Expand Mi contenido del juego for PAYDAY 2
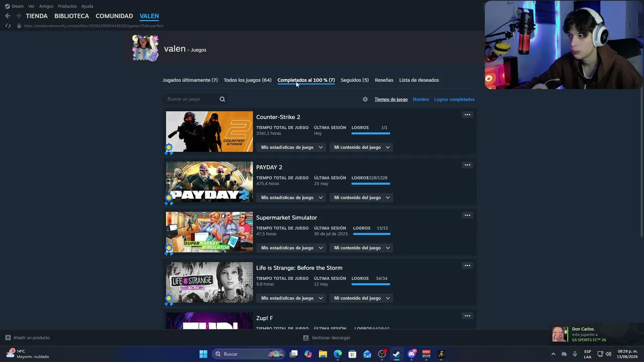The width and height of the screenshot is (644, 362). click(362, 198)
